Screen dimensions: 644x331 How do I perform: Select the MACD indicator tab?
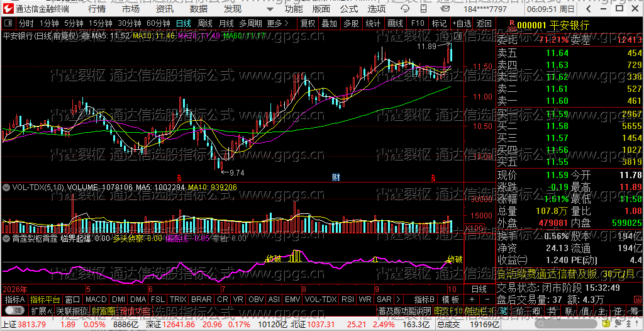click(x=96, y=300)
